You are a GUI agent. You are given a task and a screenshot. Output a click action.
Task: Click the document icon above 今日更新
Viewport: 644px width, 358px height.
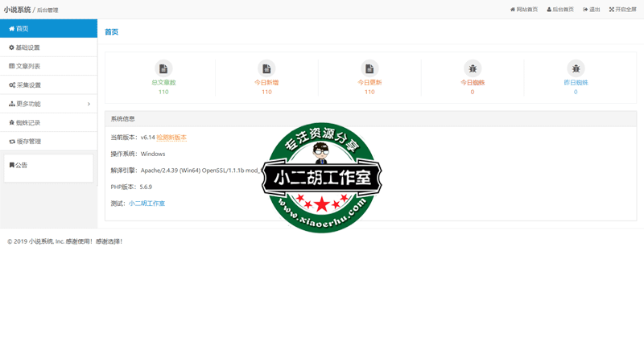(x=369, y=68)
